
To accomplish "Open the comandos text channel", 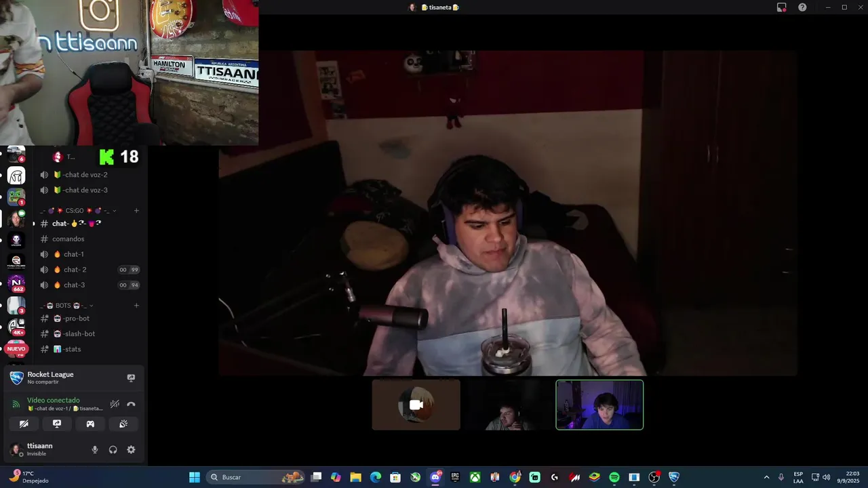I will point(89,239).
